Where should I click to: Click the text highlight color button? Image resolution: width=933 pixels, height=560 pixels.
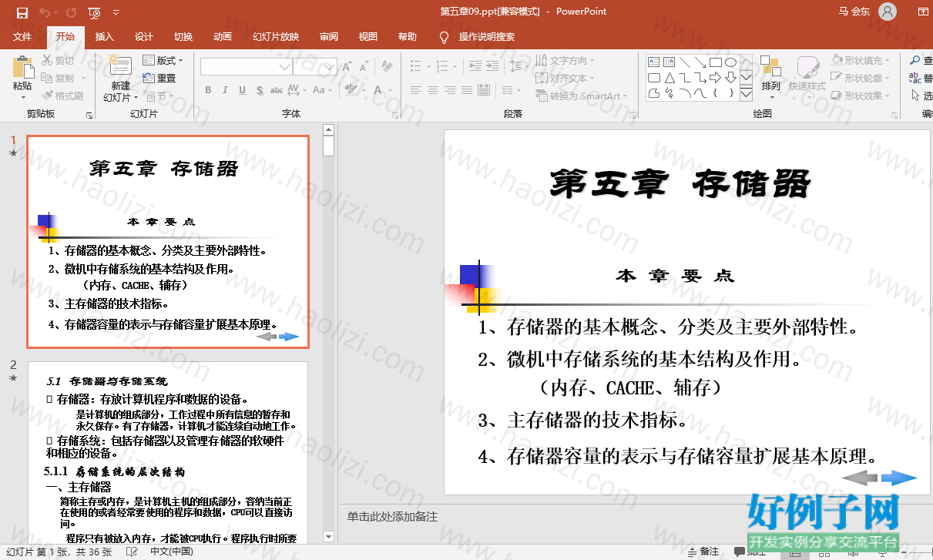(351, 90)
